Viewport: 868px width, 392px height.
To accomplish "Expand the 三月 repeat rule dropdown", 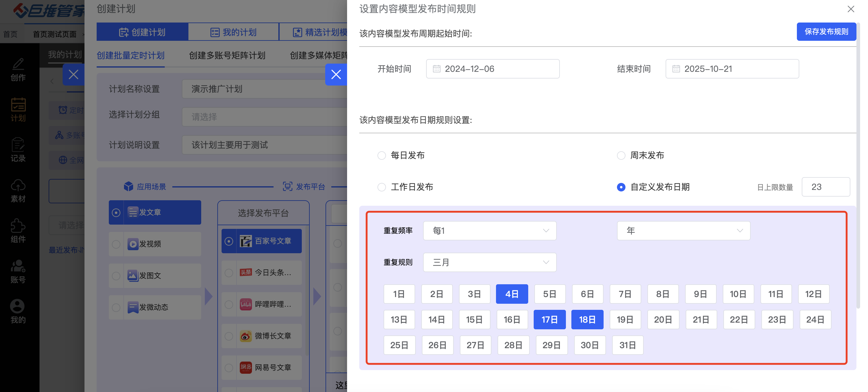I will click(489, 262).
